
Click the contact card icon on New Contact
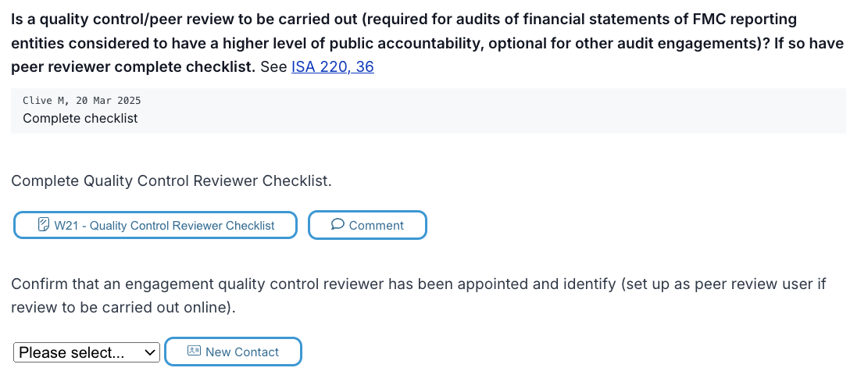[x=194, y=352]
